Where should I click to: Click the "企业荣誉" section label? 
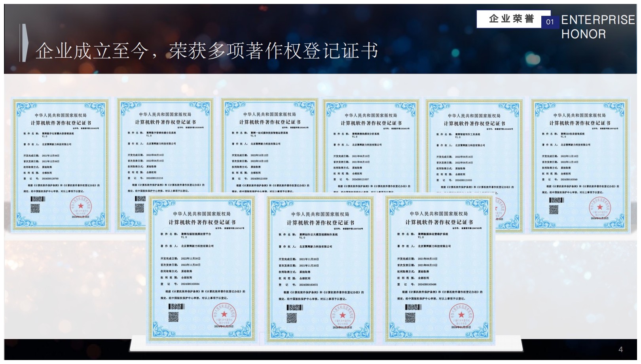511,19
